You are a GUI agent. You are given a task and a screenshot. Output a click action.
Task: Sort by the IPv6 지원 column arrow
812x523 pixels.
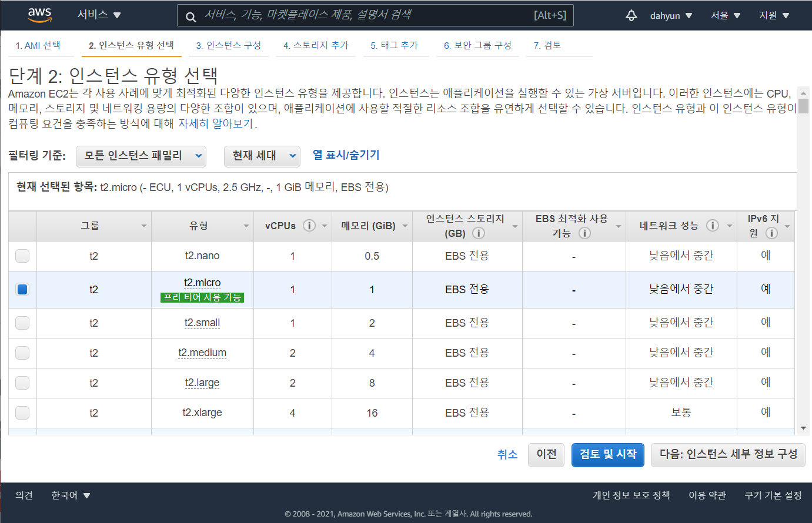787,226
